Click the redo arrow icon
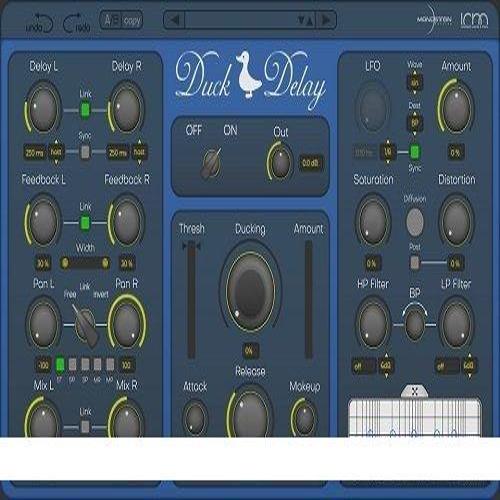Screen dimensions: 500x500 pos(77,23)
